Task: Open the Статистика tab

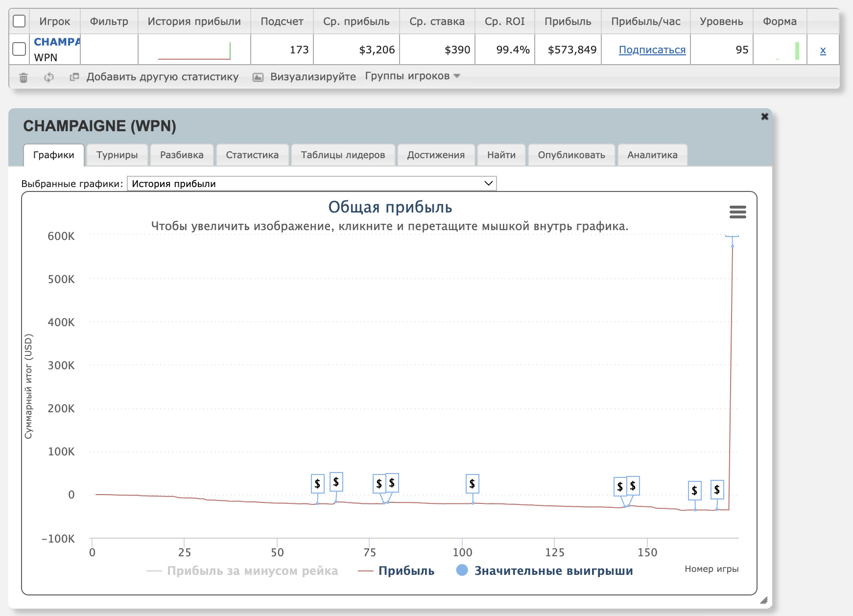Action: [x=252, y=155]
